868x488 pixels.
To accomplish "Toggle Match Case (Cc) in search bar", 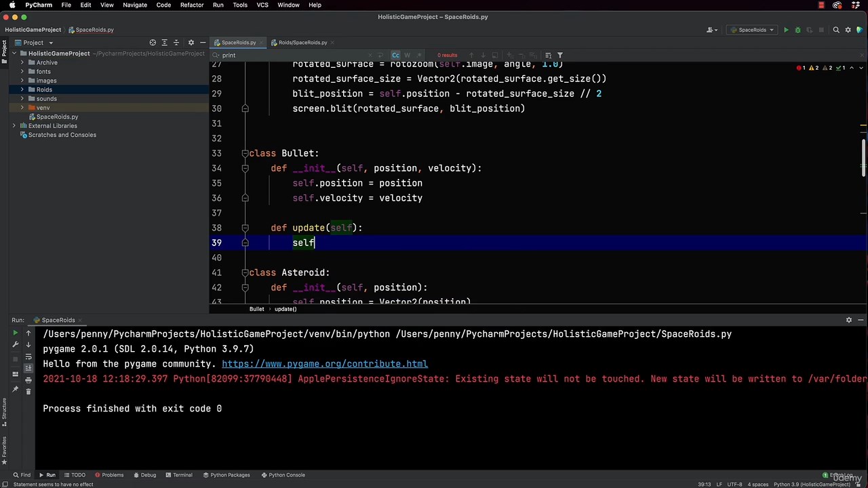I will tap(395, 56).
